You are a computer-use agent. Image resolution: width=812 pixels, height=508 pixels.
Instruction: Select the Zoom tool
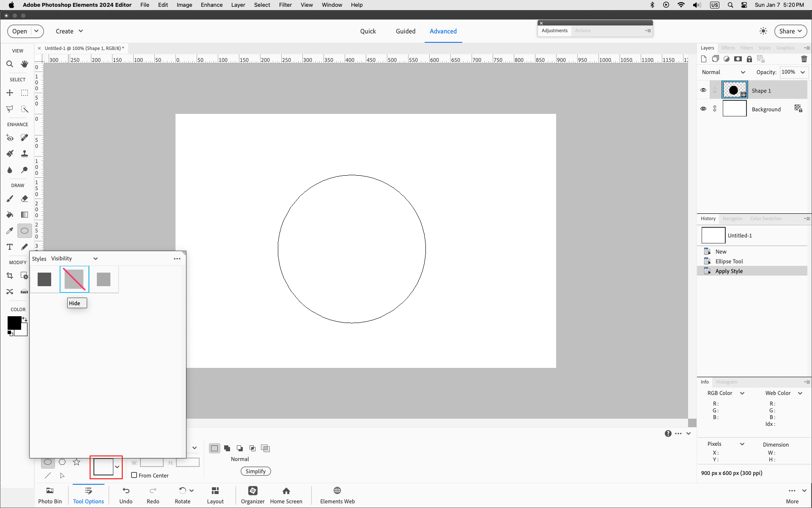(x=10, y=64)
